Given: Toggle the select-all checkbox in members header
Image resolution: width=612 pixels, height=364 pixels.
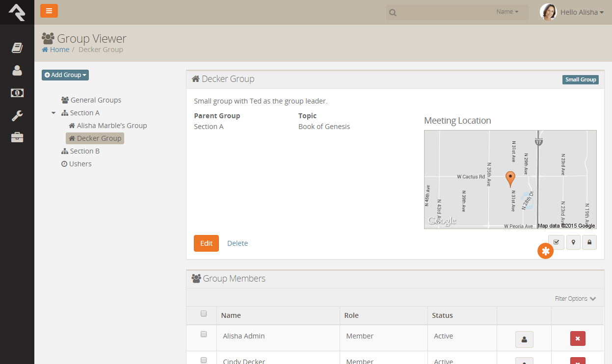Looking at the screenshot, I should pyautogui.click(x=204, y=314).
